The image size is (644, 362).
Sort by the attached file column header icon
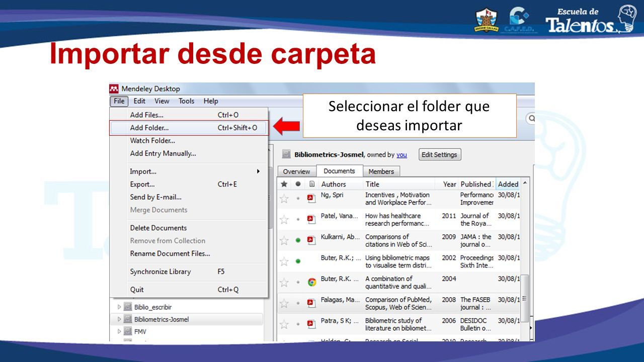312,184
